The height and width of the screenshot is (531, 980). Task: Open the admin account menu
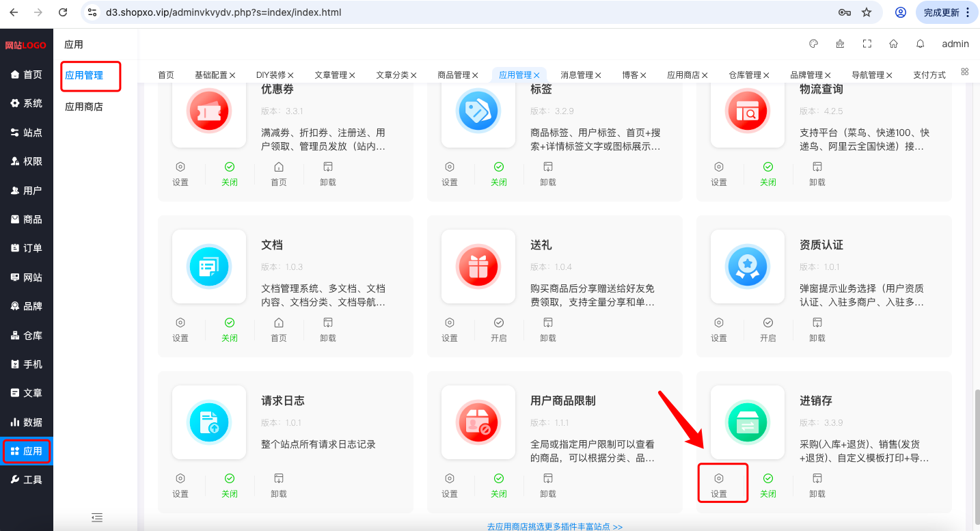click(x=955, y=44)
